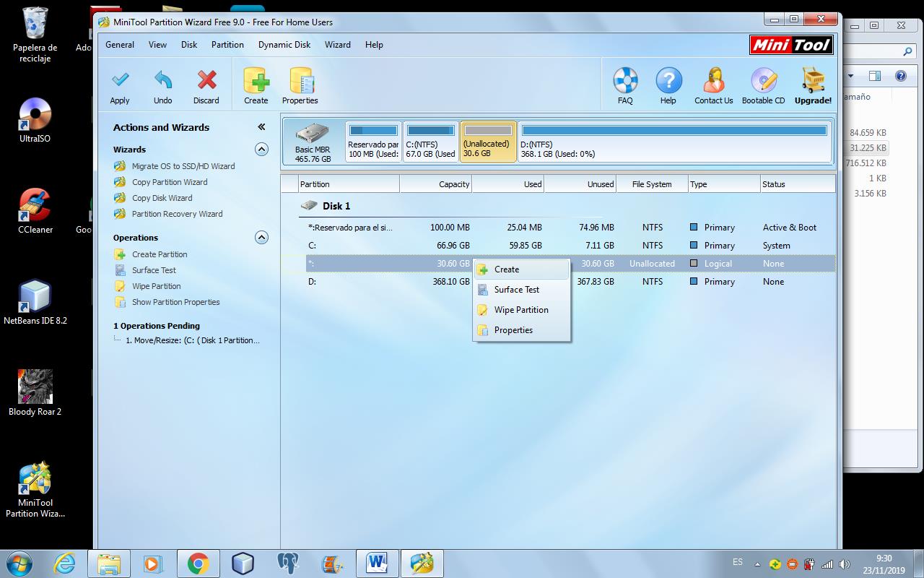Image resolution: width=924 pixels, height=578 pixels.
Task: Open the NetBeans IDE 8.2 shortcut
Action: (35, 302)
